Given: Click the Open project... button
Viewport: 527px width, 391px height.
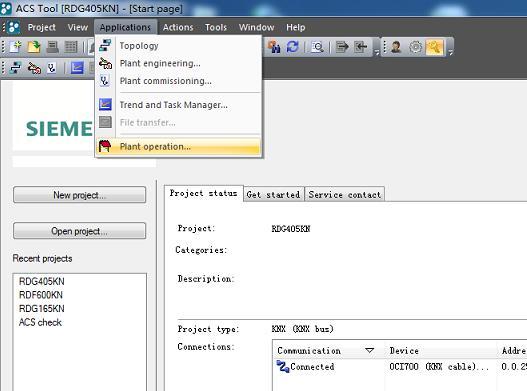Looking at the screenshot, I should click(x=80, y=231).
